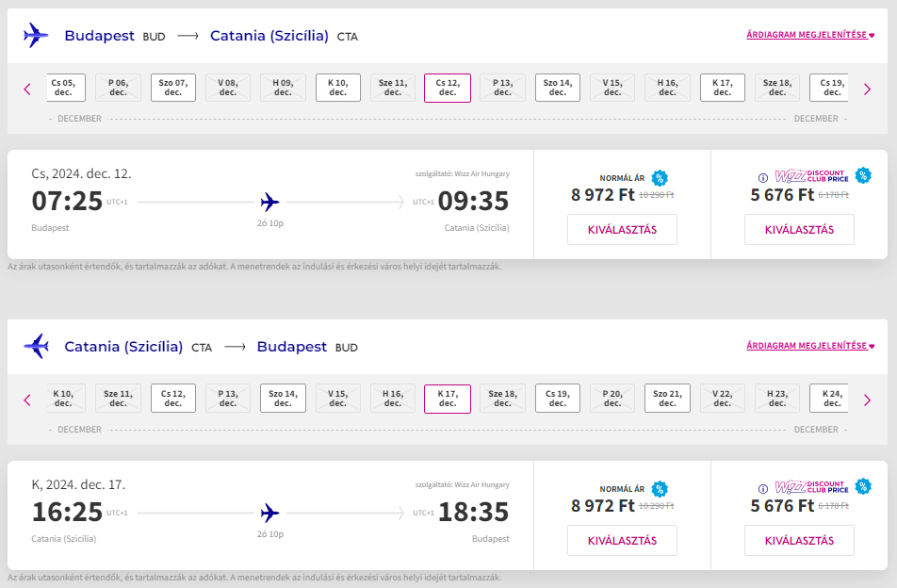Show next return dates with right chevron

tap(867, 400)
